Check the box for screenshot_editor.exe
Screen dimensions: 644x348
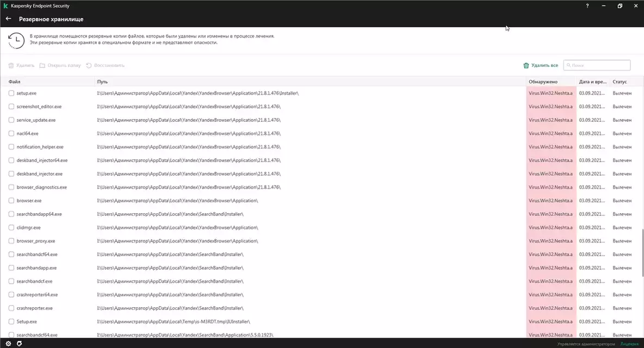[11, 107]
